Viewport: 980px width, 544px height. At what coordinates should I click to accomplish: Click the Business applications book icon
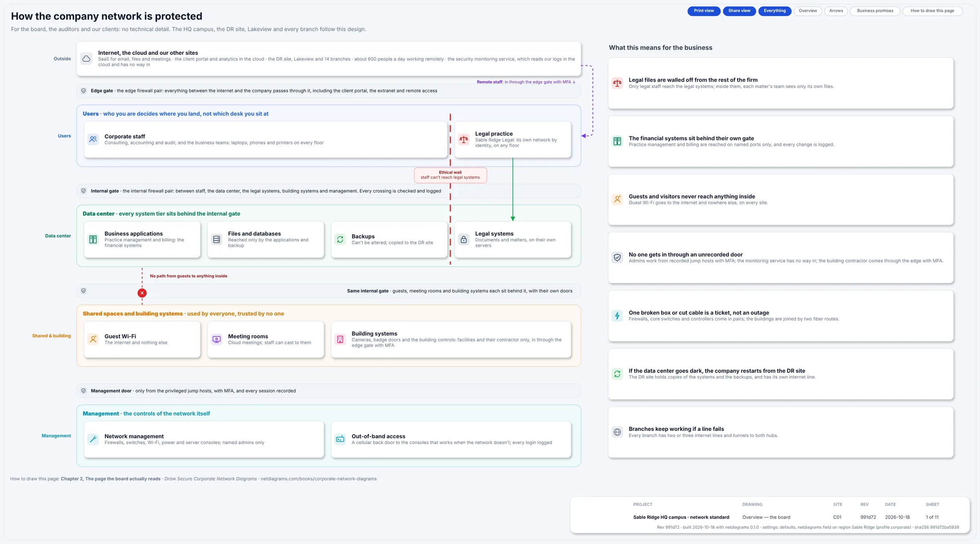point(93,239)
